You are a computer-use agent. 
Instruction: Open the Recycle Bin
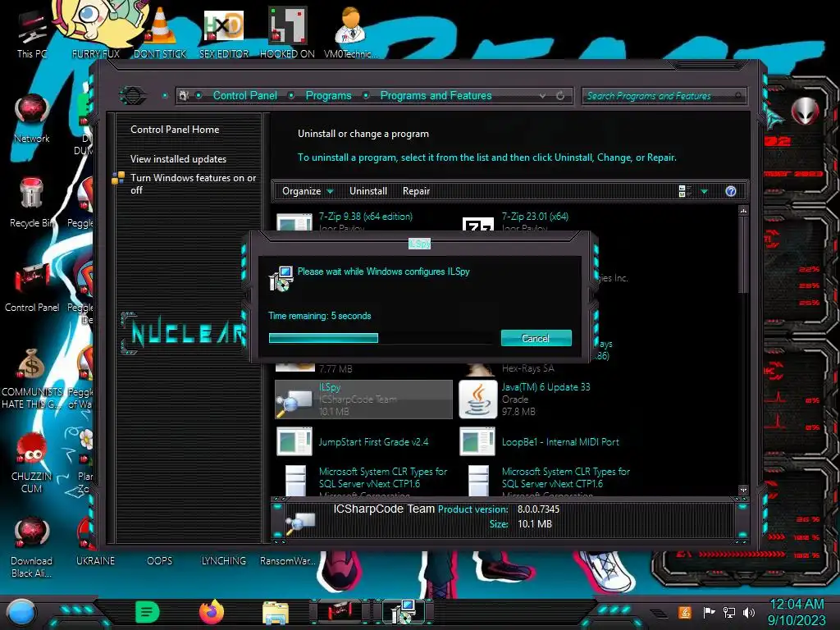(31, 203)
